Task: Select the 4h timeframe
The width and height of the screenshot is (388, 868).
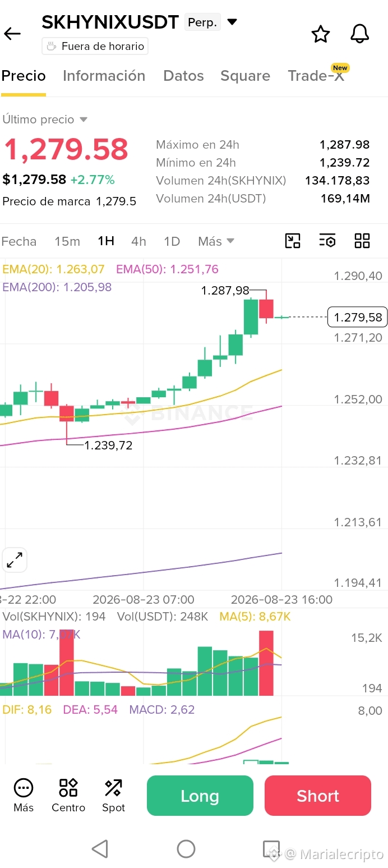Action: [138, 241]
